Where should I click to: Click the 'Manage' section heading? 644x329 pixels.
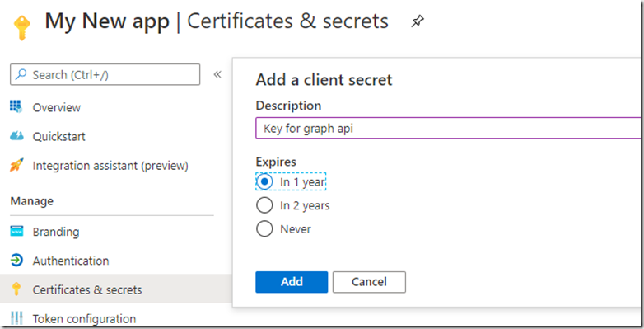(31, 201)
